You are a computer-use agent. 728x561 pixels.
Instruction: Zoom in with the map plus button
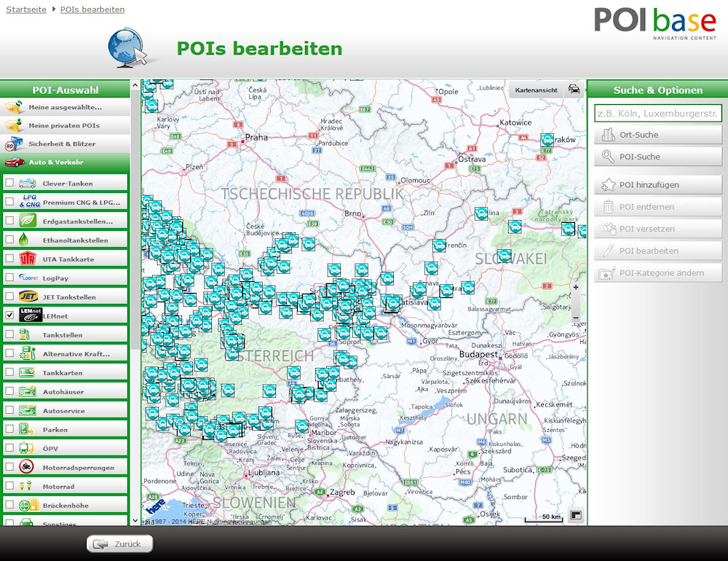[x=576, y=288]
